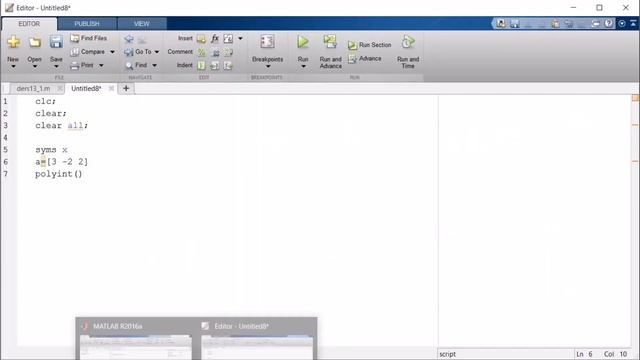The height and width of the screenshot is (360, 640).
Task: Click the 'syms x' code line
Action: (x=51, y=150)
